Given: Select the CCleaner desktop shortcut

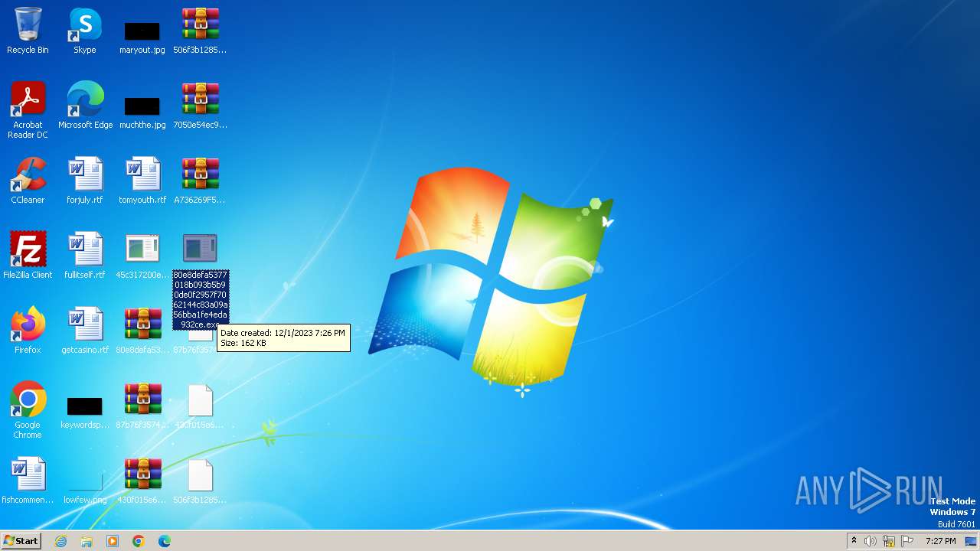Looking at the screenshot, I should pyautogui.click(x=28, y=181).
